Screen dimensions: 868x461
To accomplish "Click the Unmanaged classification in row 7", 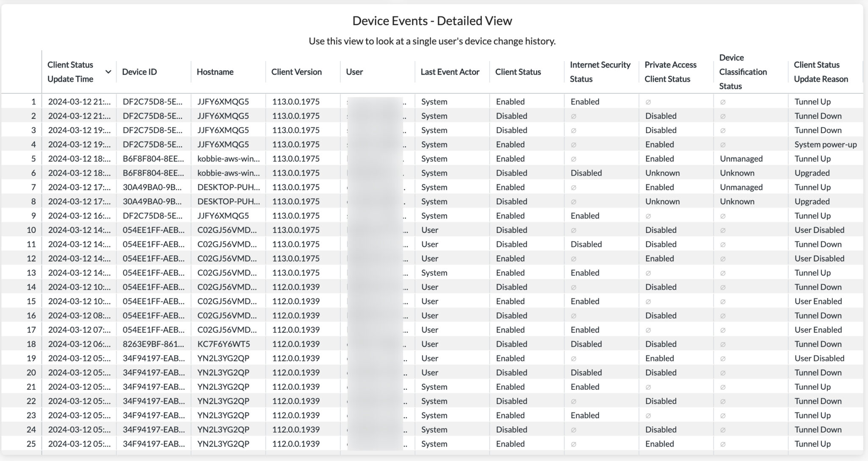I will pyautogui.click(x=741, y=187).
